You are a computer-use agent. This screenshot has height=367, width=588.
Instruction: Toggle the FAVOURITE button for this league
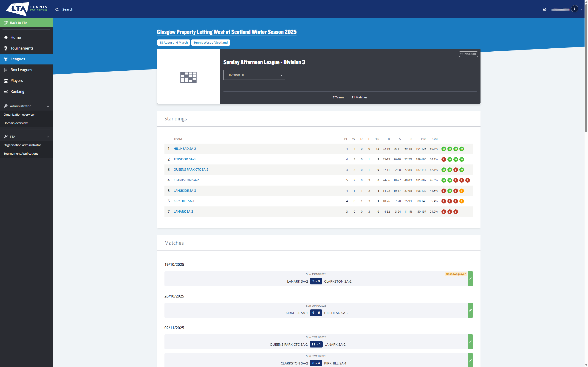click(x=468, y=54)
